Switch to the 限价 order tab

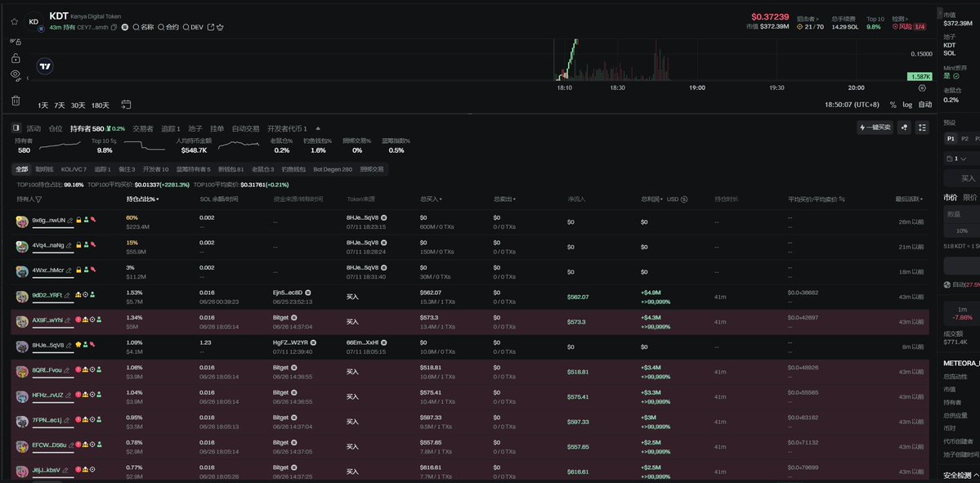tap(970, 198)
